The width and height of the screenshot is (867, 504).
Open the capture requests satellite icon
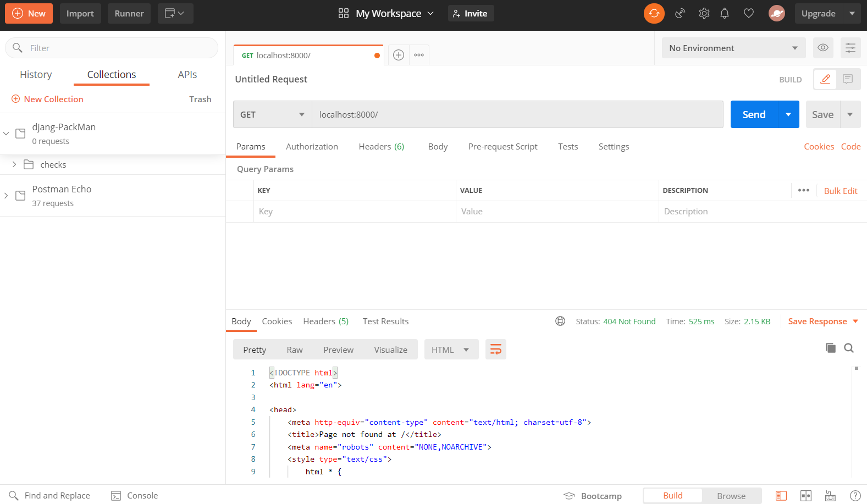tap(680, 13)
